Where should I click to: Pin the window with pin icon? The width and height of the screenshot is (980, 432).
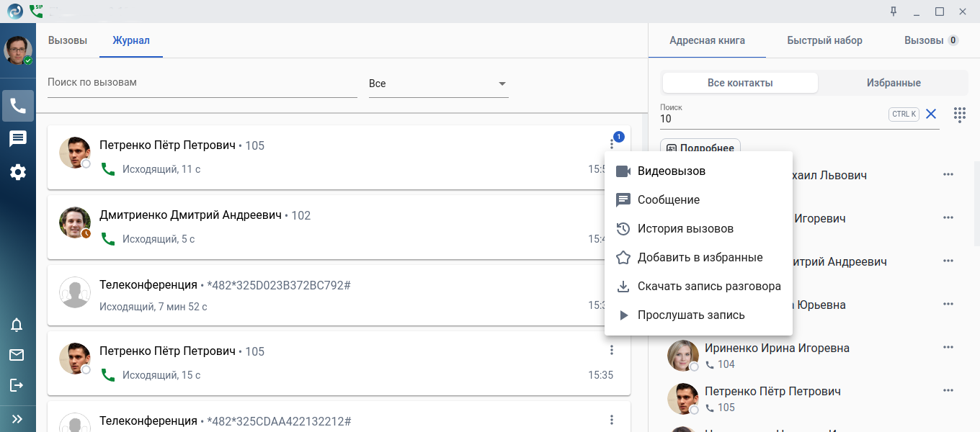(894, 12)
